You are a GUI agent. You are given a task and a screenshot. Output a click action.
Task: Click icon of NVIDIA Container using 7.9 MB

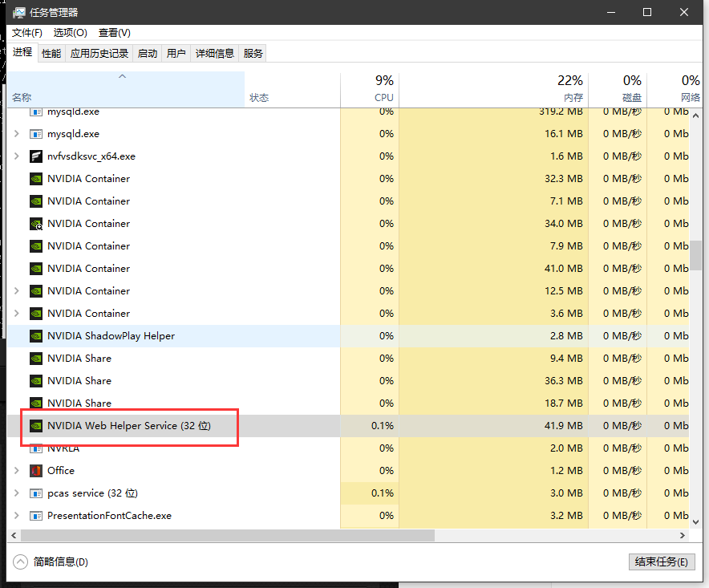pyautogui.click(x=36, y=246)
